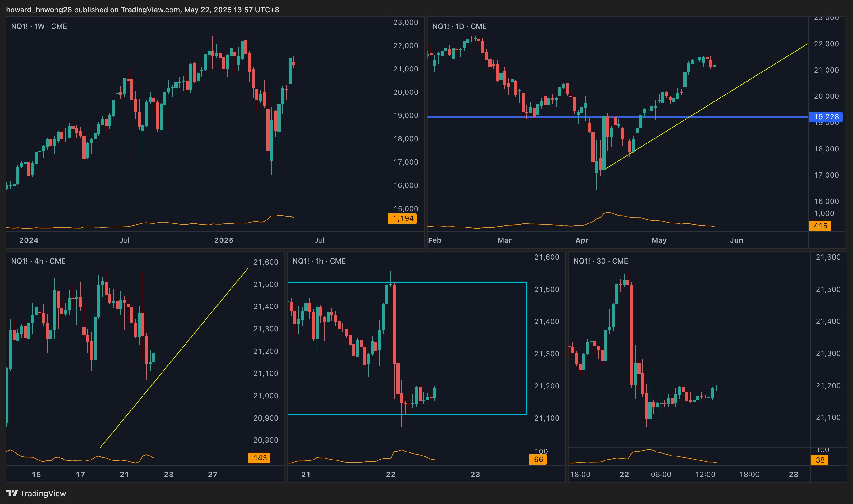The width and height of the screenshot is (853, 504).
Task: Select the NQ1! 1W CME chart title
Action: coord(39,26)
